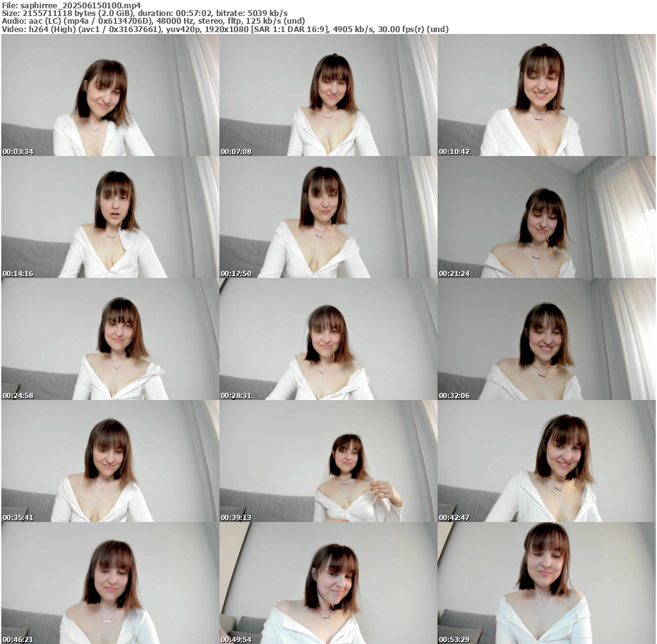Click the frame stamped 00:28:31
The height and width of the screenshot is (644, 657).
pyautogui.click(x=328, y=339)
